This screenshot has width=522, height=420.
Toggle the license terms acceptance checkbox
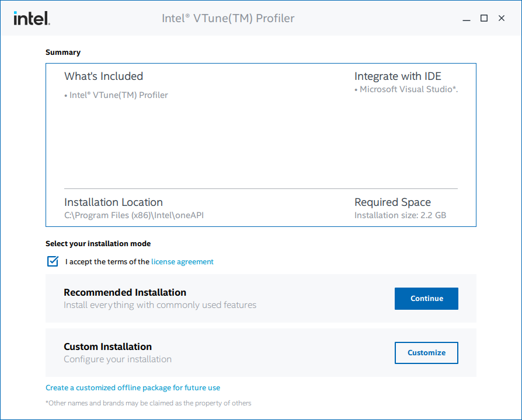pos(53,261)
